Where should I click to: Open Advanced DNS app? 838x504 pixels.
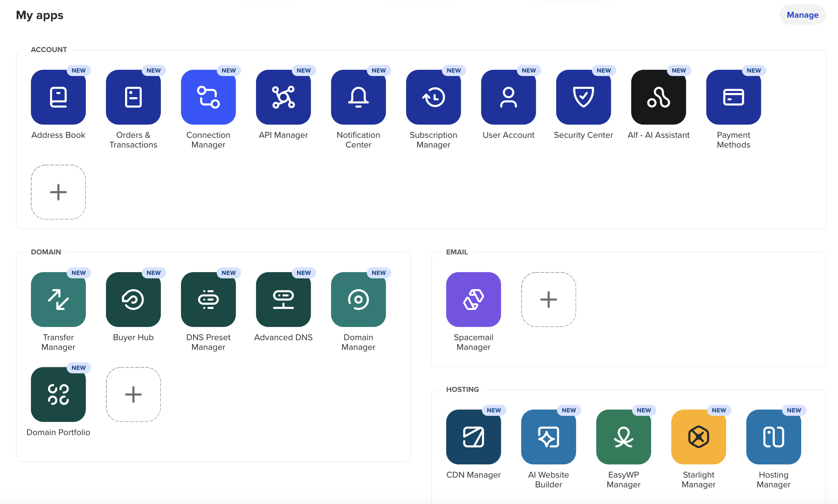(284, 300)
